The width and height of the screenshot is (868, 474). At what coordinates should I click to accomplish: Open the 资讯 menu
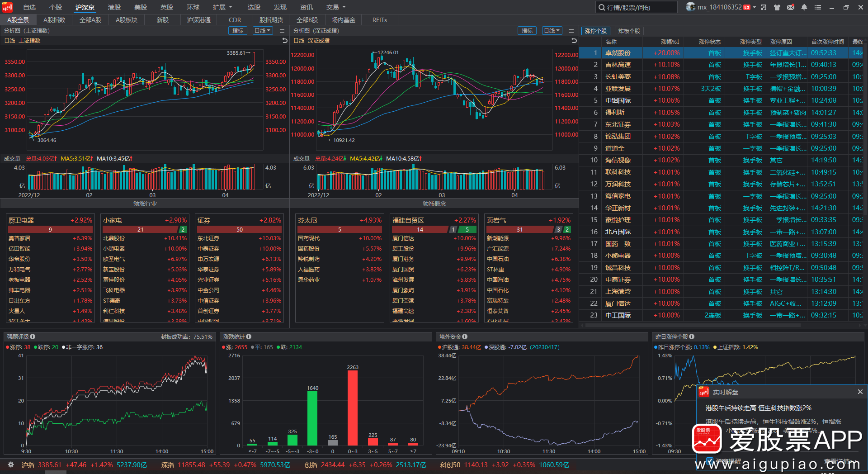[307, 7]
